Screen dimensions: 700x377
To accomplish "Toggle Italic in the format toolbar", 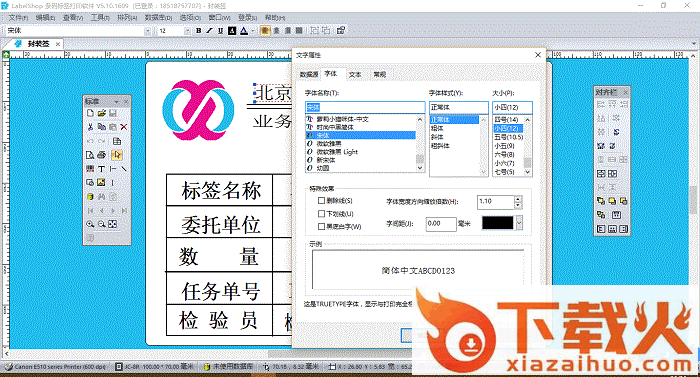I will 209,30.
